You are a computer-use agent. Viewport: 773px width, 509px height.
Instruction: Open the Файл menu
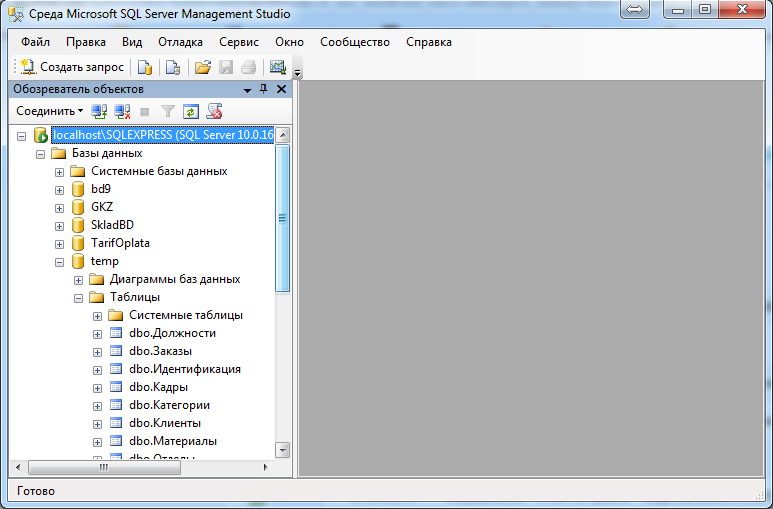(x=35, y=42)
